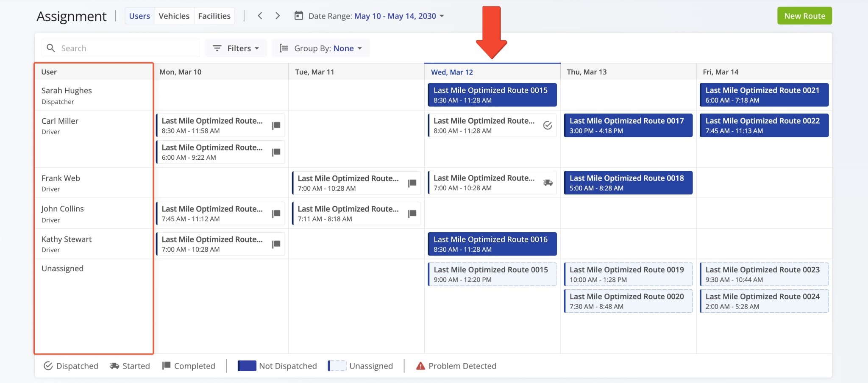Select the Mon, Mar 10 column header
The image size is (868, 383).
click(x=220, y=72)
